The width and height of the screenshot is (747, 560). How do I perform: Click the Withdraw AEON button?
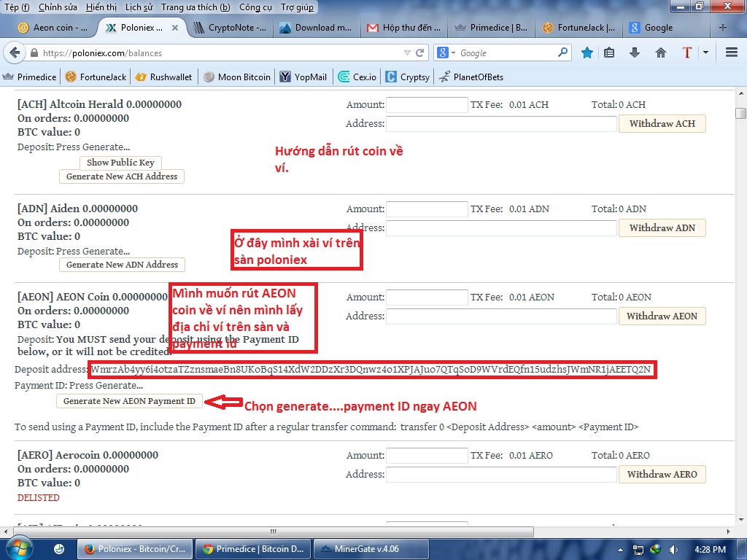point(662,316)
